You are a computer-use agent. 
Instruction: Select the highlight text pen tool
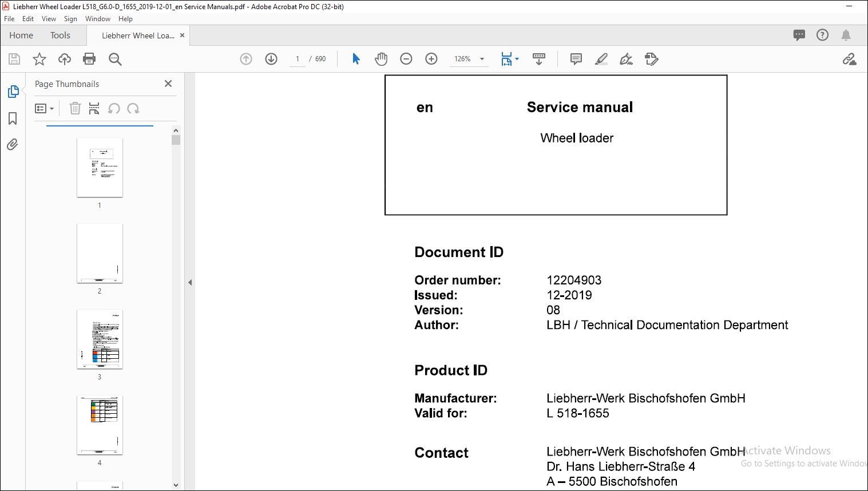tap(601, 59)
